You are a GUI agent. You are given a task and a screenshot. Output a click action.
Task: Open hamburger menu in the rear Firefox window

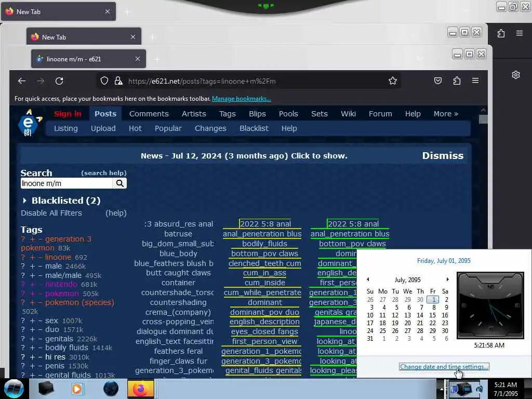coord(519,33)
